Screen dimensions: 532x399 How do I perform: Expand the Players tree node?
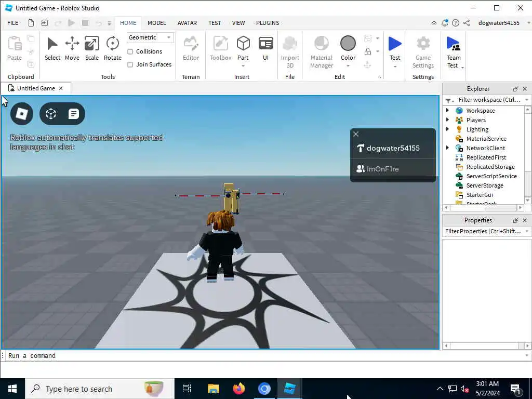(x=447, y=119)
